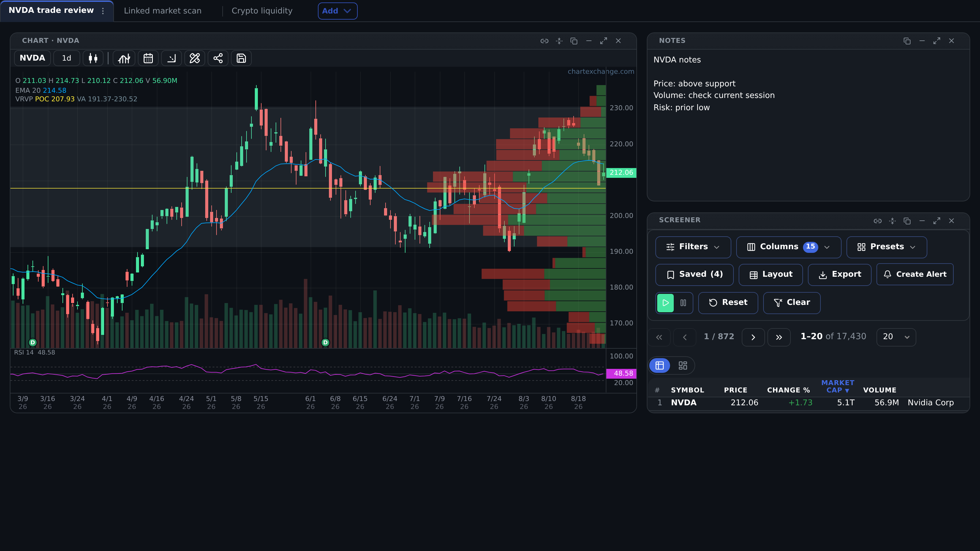The width and height of the screenshot is (980, 551).
Task: Switch screener to grid card view
Action: pyautogui.click(x=683, y=365)
